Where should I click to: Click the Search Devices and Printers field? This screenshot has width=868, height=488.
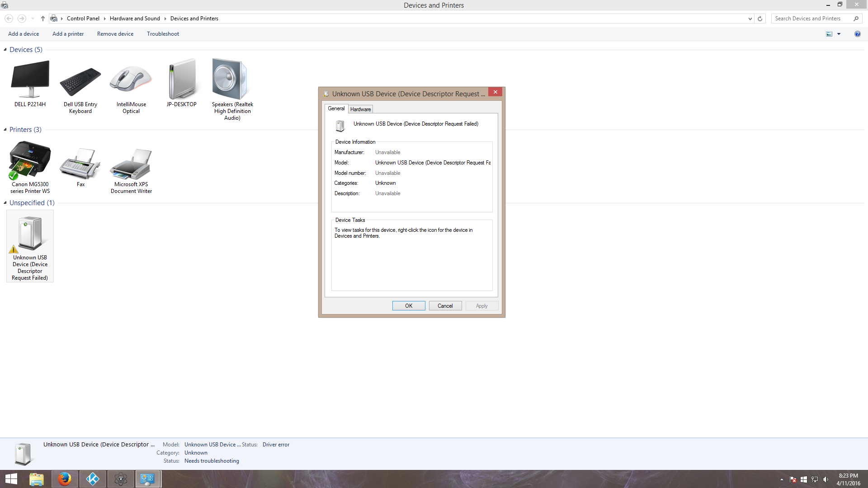811,19
